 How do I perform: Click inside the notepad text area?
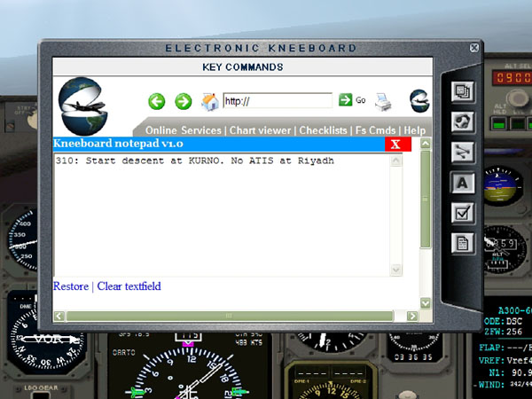(222, 215)
